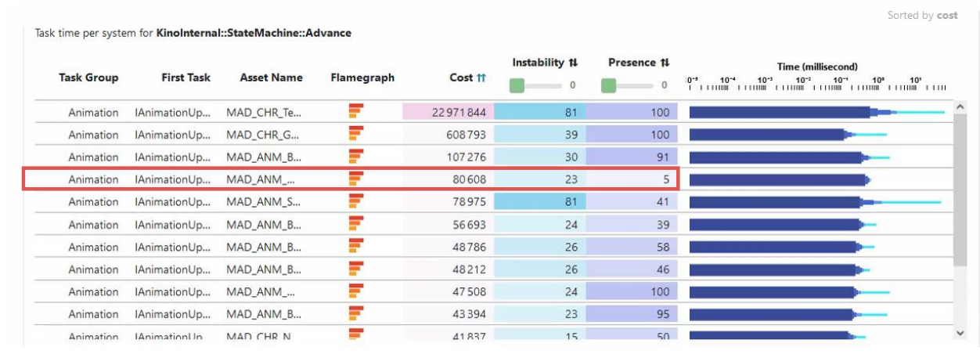Click the Task Group column header
This screenshot has width=980, height=354.
pyautogui.click(x=88, y=78)
